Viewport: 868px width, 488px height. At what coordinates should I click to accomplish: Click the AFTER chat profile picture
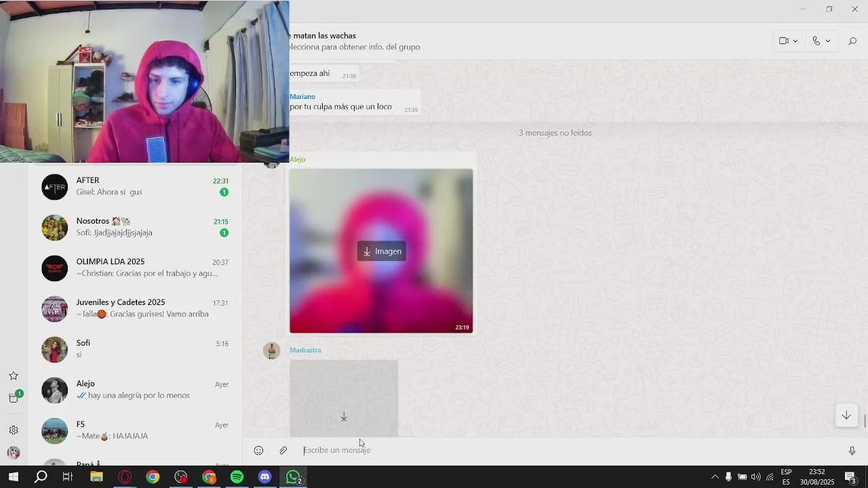(x=54, y=187)
